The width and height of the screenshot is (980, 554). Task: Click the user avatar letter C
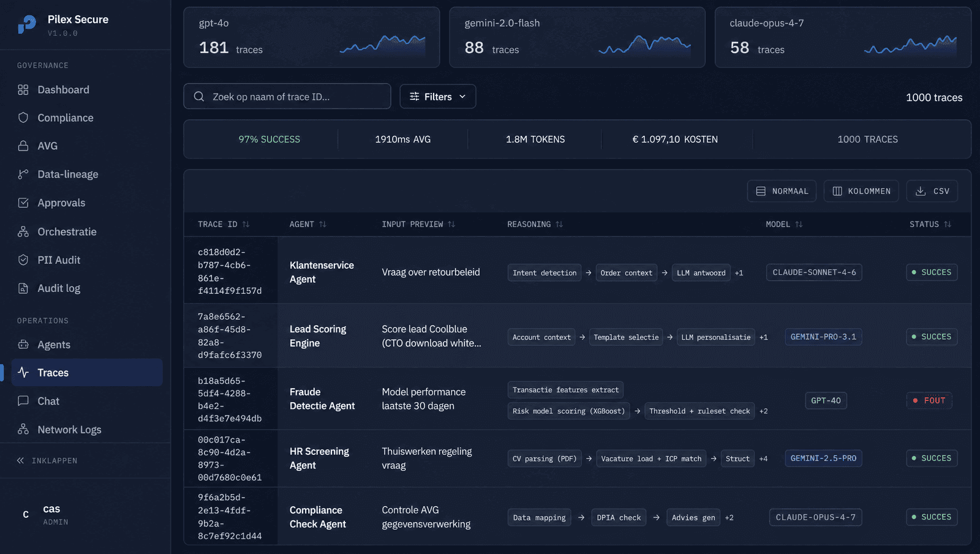point(26,514)
